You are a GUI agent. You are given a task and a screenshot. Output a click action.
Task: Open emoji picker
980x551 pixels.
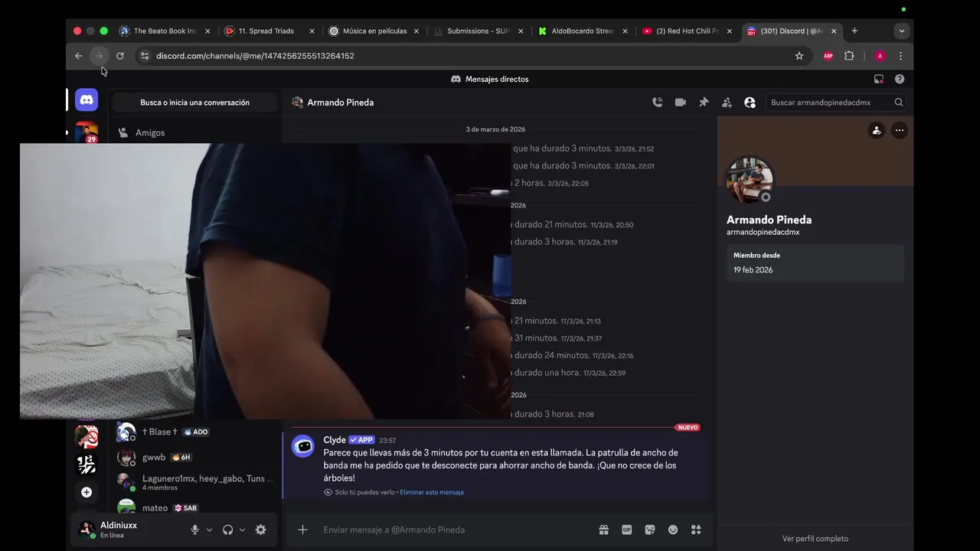[673, 530]
